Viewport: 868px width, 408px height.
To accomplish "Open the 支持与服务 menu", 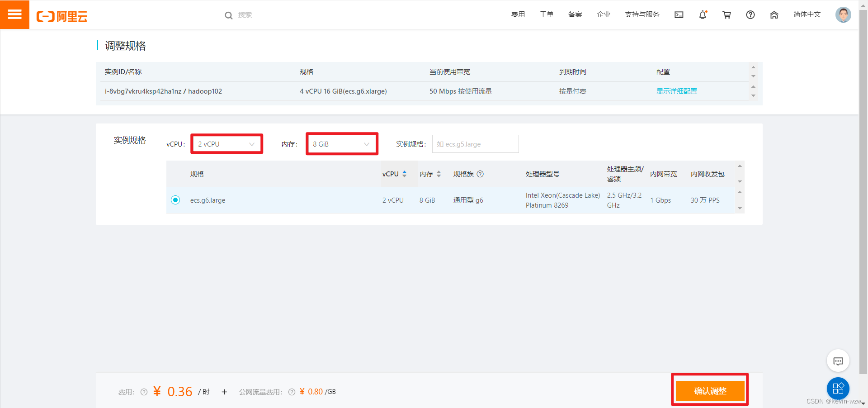I will [x=642, y=14].
